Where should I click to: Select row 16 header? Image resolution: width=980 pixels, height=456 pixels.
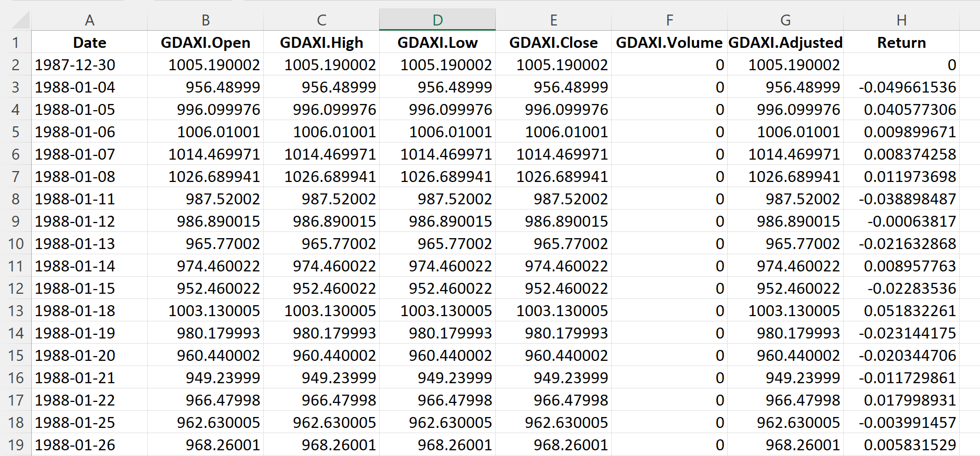(16, 377)
